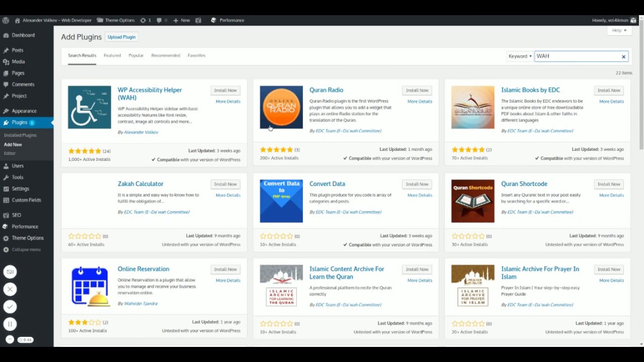Click the Yoast SEO icon in admin bar
644x362 pixels.
[x=198, y=20]
